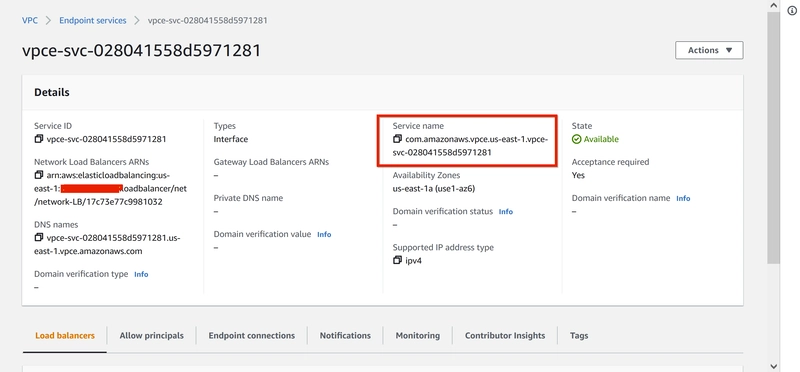Open the Contributor Insights tab
Screen dimensions: 800x372
[x=505, y=336]
